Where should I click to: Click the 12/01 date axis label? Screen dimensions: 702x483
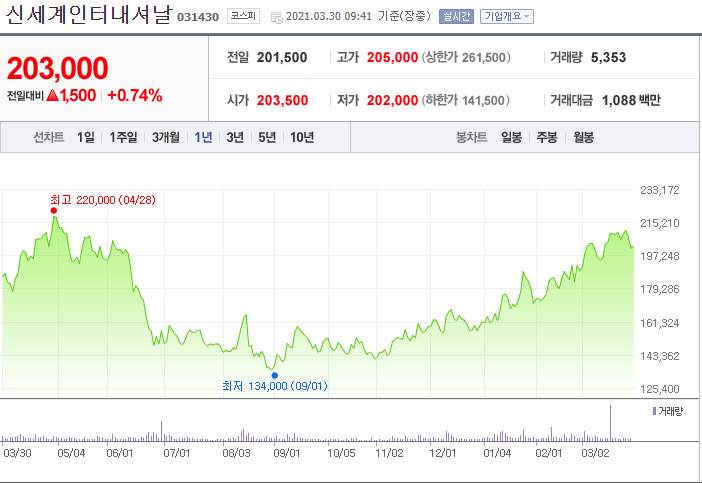click(x=442, y=453)
